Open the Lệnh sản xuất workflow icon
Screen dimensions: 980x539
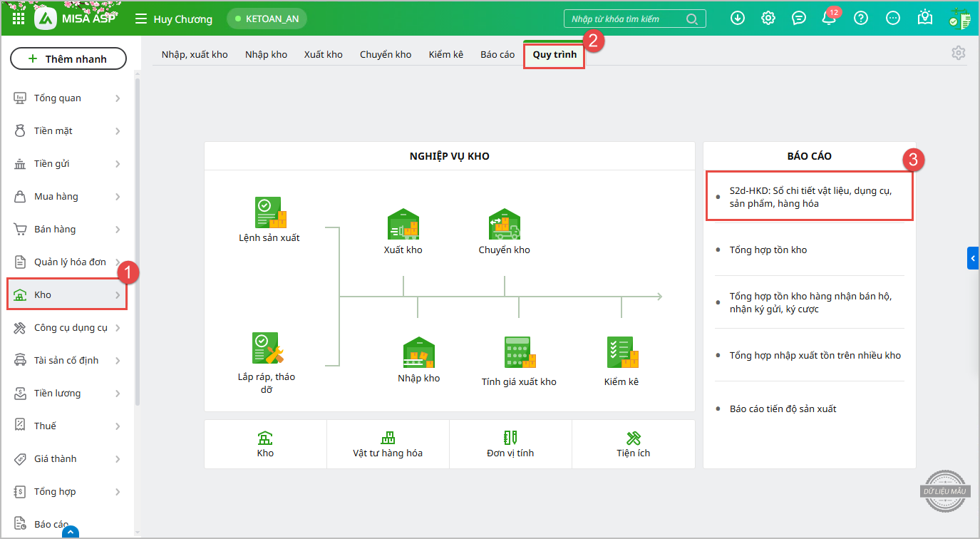click(270, 213)
